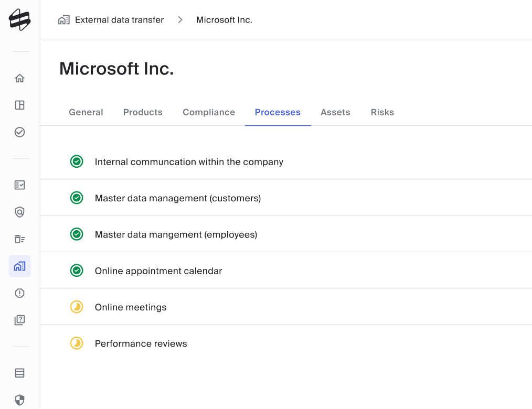
Task: Open the dashboard layout icon in sidebar
Action: pyautogui.click(x=20, y=105)
